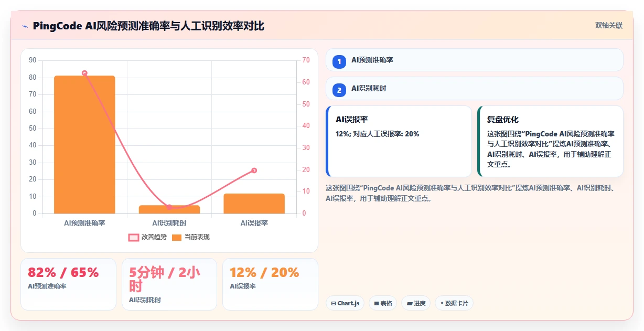Toggle the 当前表现 legend item
This screenshot has height=331, width=644.
[191, 237]
